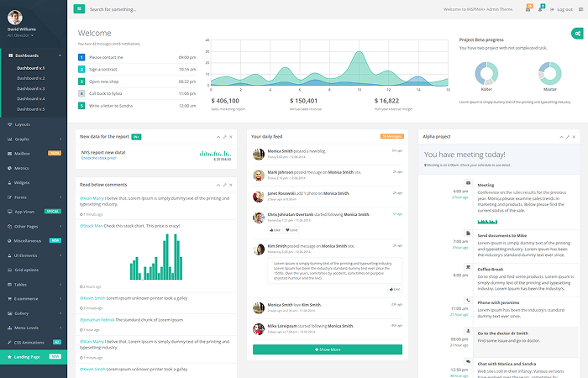Open wrench settings in New data panel
The height and width of the screenshot is (378, 588).
pyautogui.click(x=223, y=135)
